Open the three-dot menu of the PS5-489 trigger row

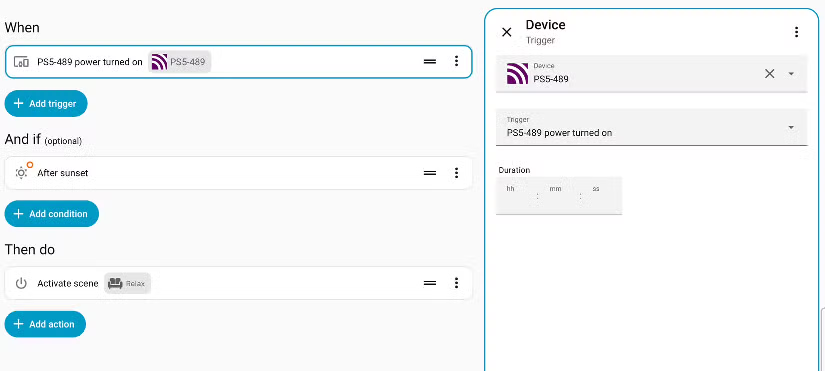coord(456,61)
